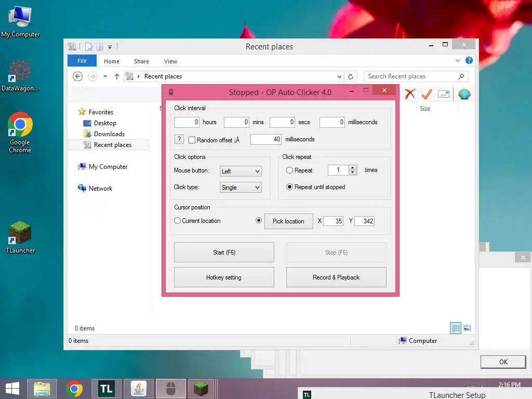Open the TLauncher desktop shortcut
The width and height of the screenshot is (532, 399).
coord(20,237)
